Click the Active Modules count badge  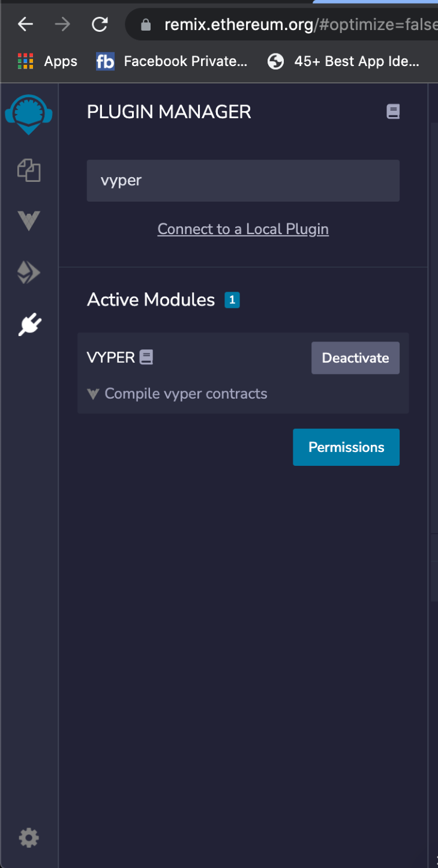point(232,300)
